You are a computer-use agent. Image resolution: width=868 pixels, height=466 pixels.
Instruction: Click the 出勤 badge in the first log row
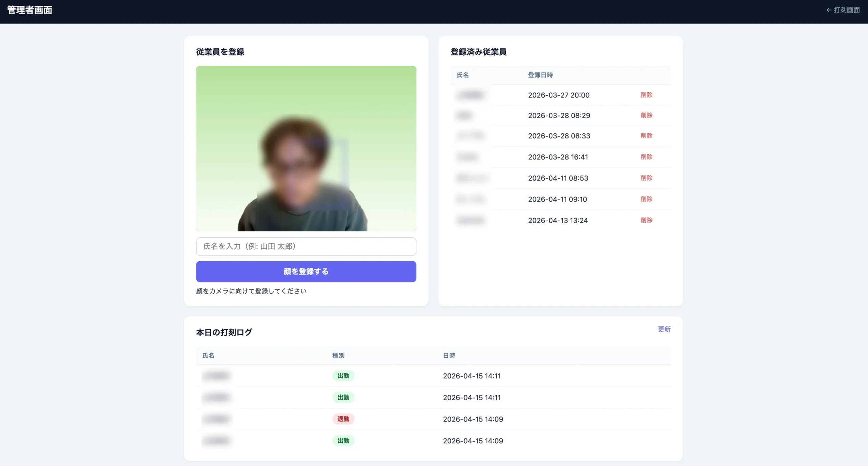pos(343,376)
